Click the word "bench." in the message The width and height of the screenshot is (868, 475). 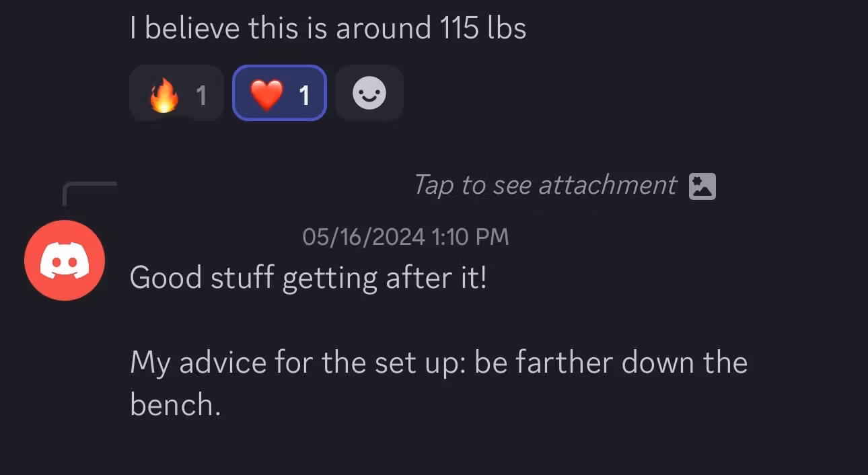175,404
